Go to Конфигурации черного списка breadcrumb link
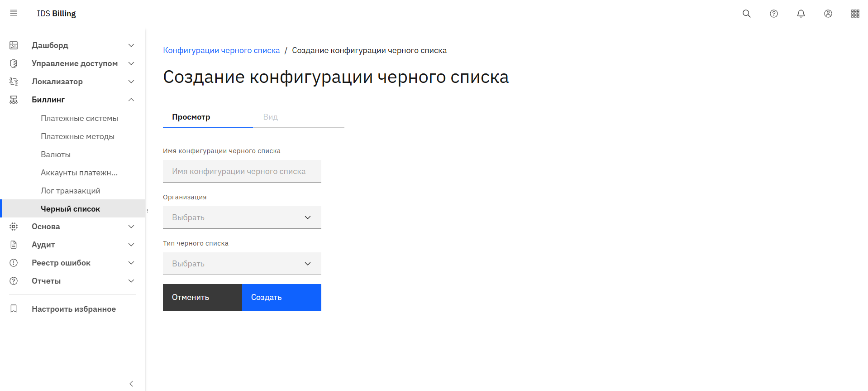 [221, 50]
